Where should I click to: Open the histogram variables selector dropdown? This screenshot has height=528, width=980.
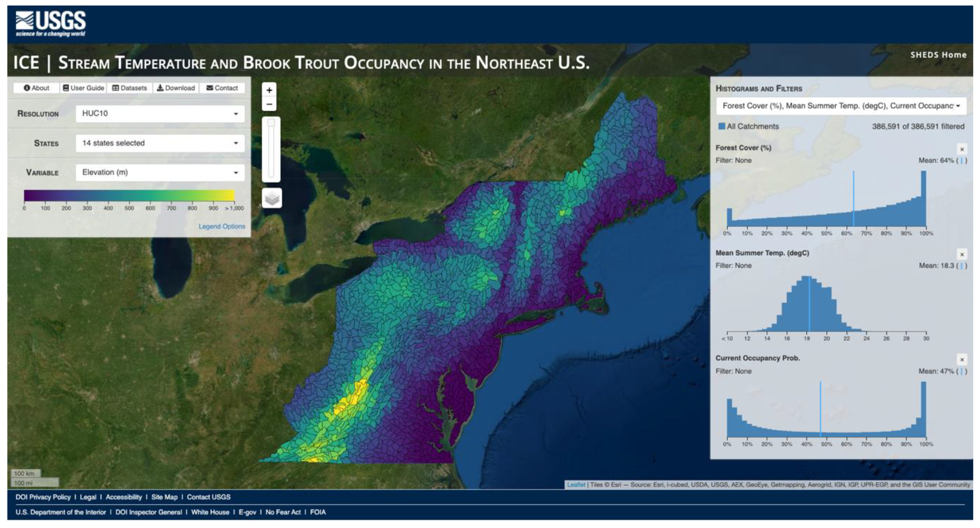pos(841,106)
